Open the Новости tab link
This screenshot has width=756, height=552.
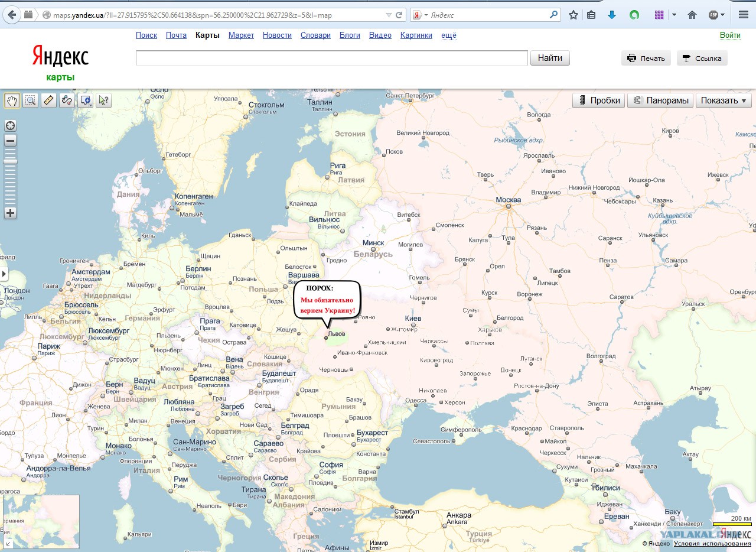pyautogui.click(x=277, y=35)
